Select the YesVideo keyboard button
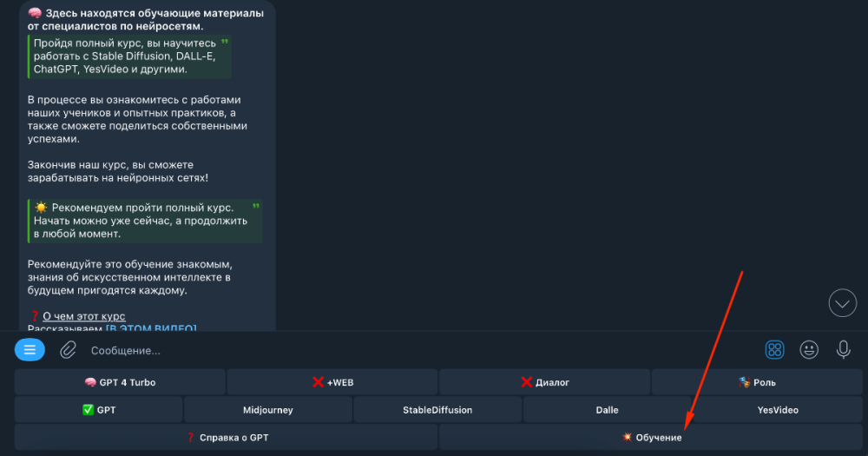This screenshot has height=456, width=868. tap(777, 410)
